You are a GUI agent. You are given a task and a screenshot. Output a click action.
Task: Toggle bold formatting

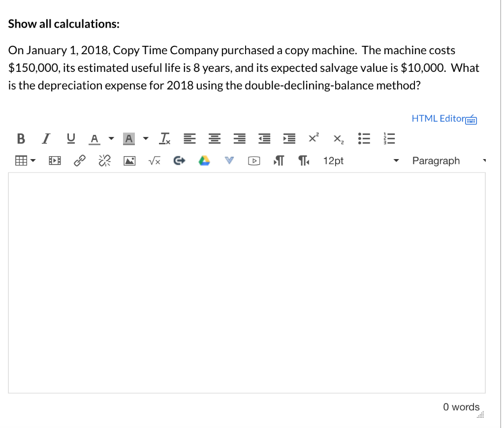21,138
